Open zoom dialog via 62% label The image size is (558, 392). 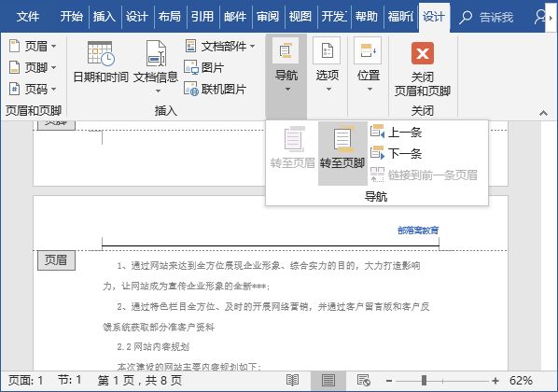click(521, 380)
